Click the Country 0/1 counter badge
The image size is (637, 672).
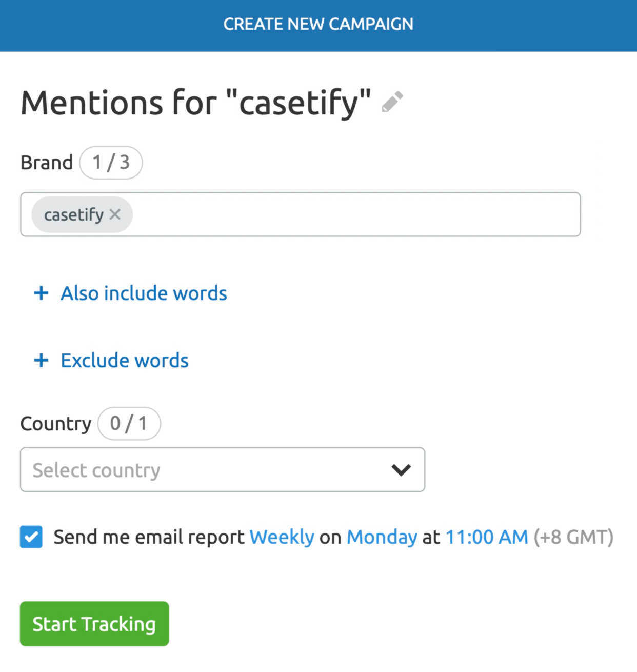[x=129, y=423]
